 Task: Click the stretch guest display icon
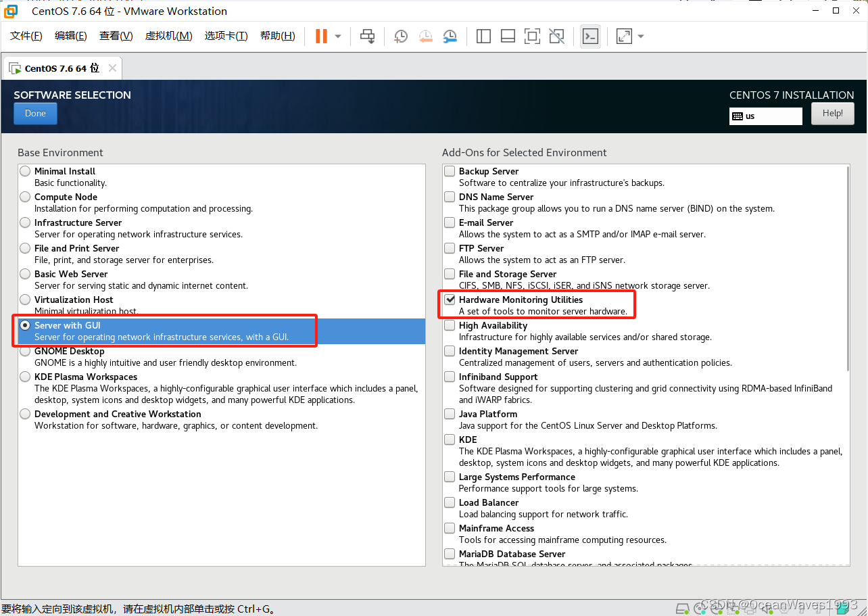point(624,36)
